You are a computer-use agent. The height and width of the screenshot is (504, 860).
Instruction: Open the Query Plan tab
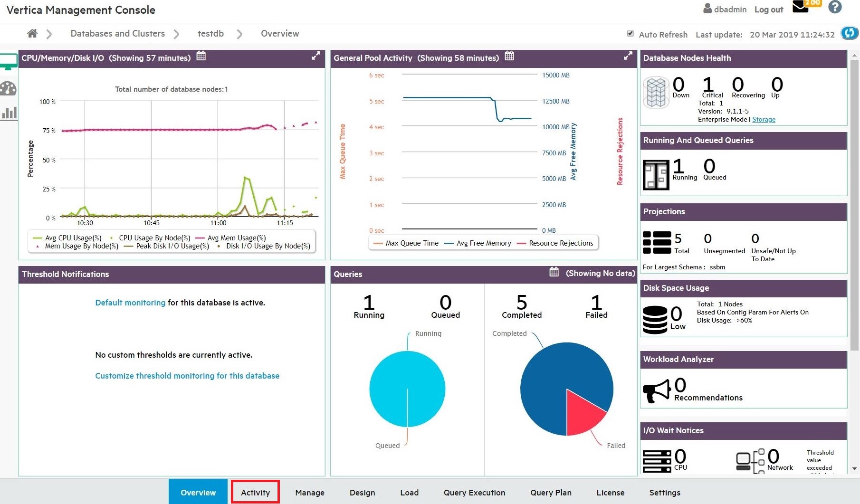[551, 493]
